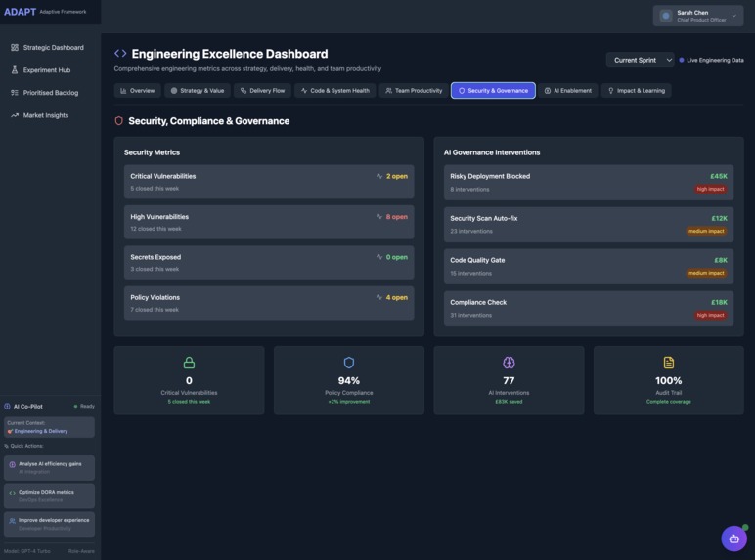The image size is (755, 560).
Task: Click medium impact badge on Security Scan Auto-fix
Action: [706, 231]
